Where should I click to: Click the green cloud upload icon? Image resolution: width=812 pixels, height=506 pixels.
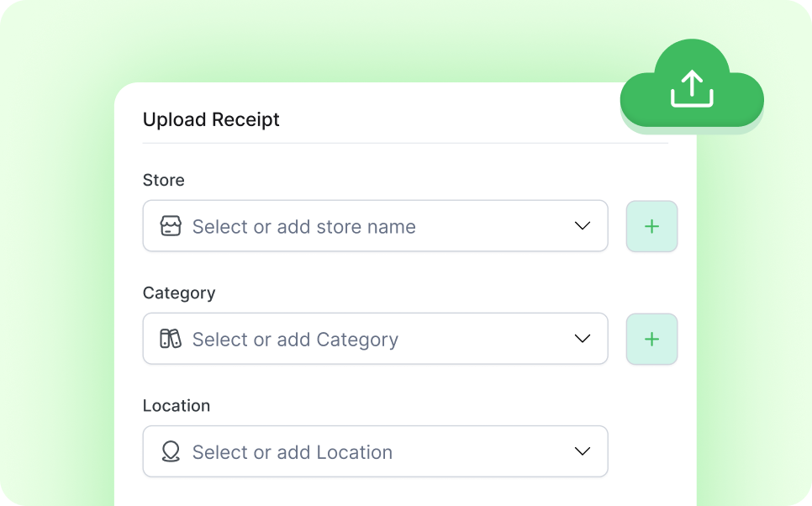tap(691, 88)
